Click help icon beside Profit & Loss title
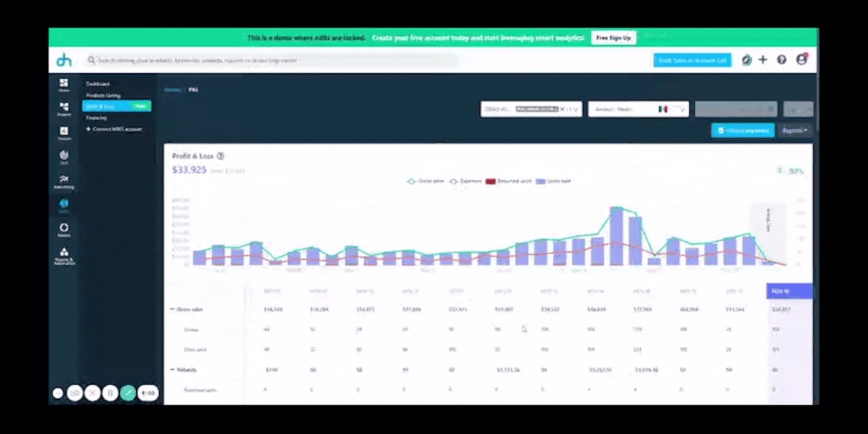This screenshot has width=868, height=434. pos(221,156)
